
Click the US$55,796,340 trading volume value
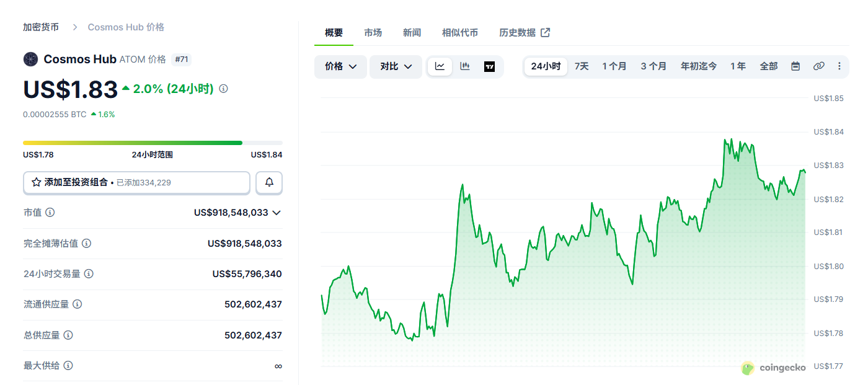tap(247, 274)
